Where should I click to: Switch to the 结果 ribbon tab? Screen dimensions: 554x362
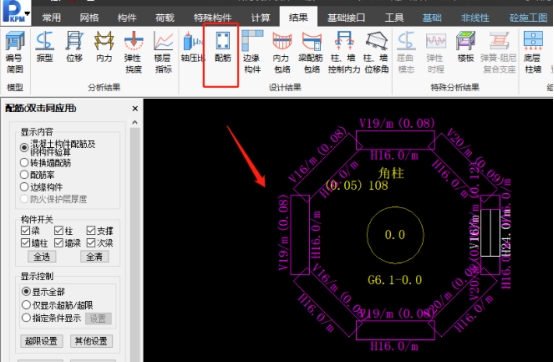point(298,17)
